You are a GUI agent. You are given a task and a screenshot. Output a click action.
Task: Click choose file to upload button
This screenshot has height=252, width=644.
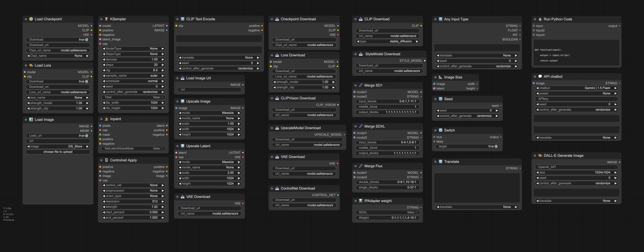pyautogui.click(x=58, y=152)
